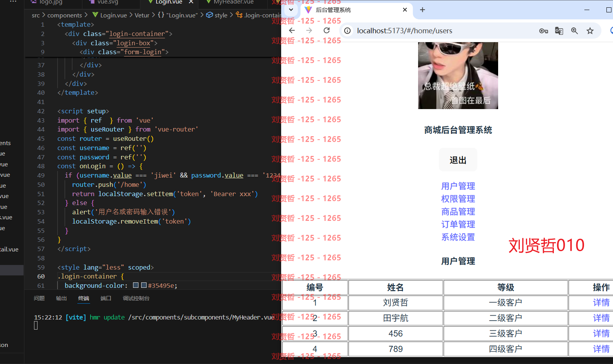Click the #35495e color swatch
Image resolution: width=613 pixels, height=364 pixels.
[x=144, y=285]
